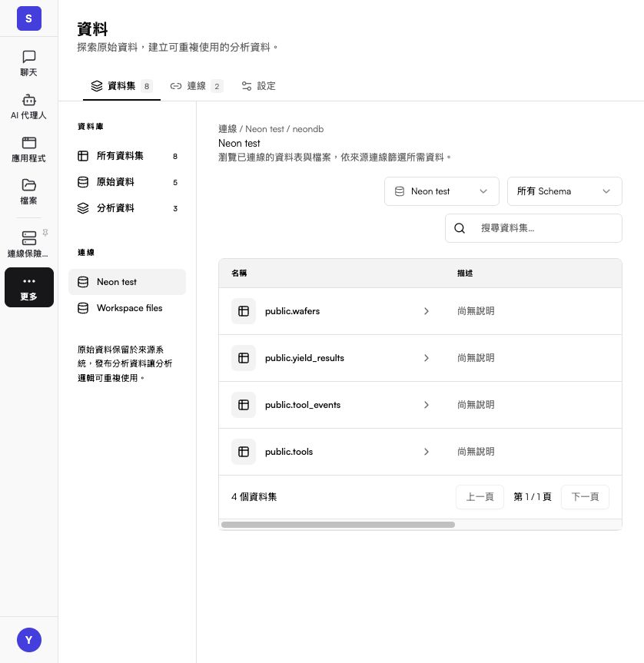Select 原始資料 in the library list

(128, 182)
